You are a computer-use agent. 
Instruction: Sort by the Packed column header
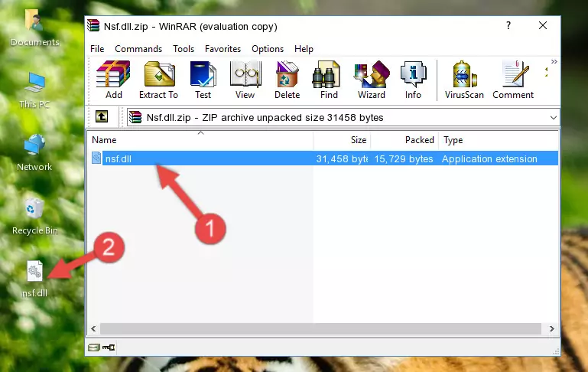404,140
